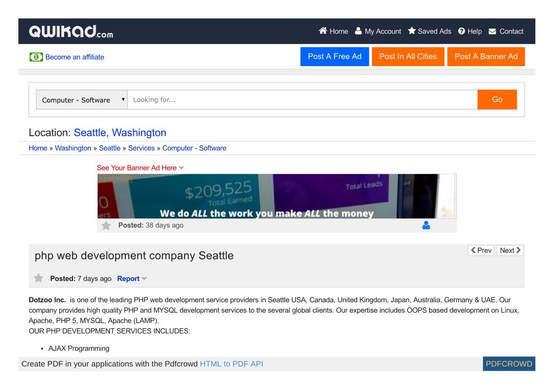Toggle the save star on featured banner ad

106,225
